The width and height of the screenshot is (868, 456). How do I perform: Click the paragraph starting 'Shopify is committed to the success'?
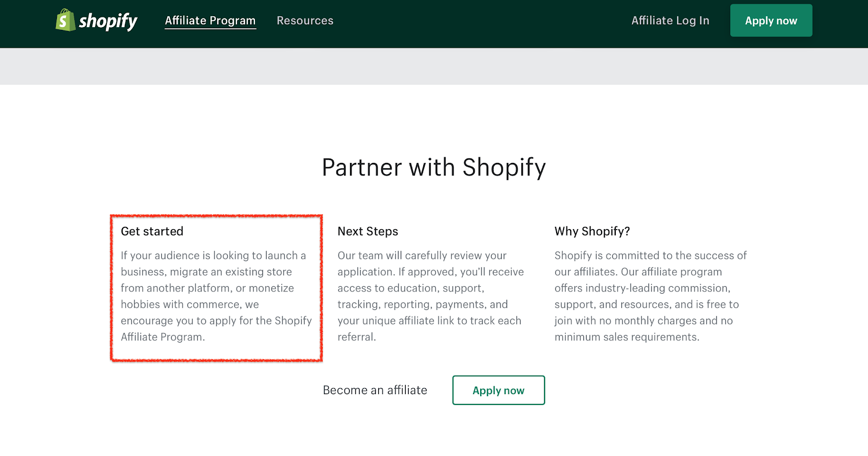(650, 296)
